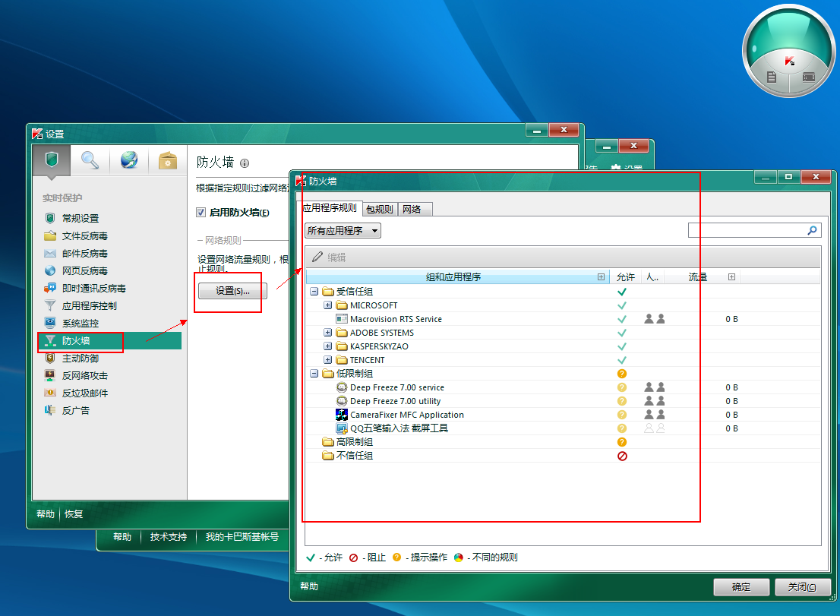
Task: Select the Macrovision RTS Service row
Action: (563, 319)
